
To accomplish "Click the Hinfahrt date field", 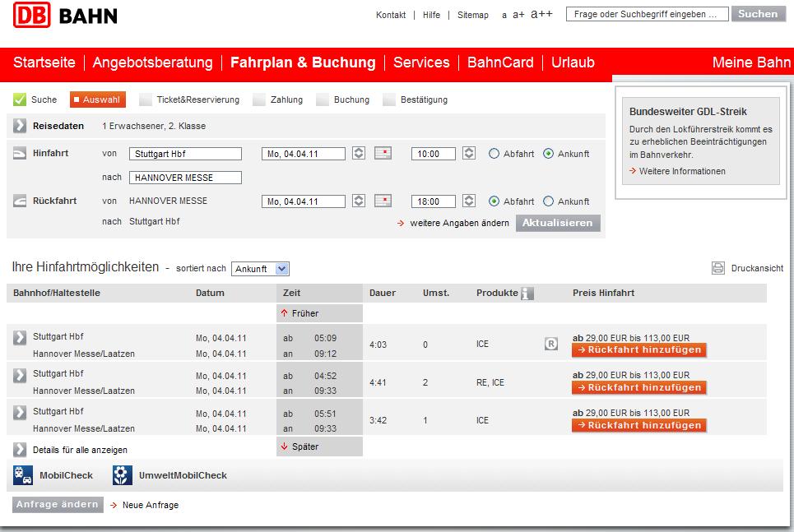I will (304, 154).
